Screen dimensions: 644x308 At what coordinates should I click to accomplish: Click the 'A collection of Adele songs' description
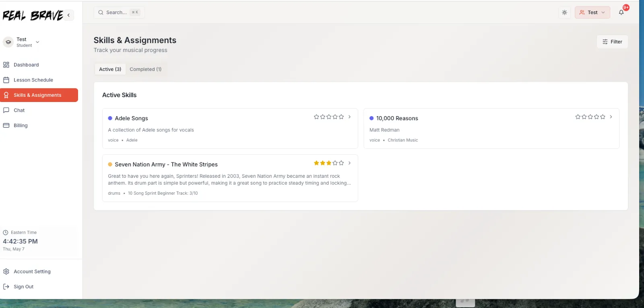click(x=151, y=130)
